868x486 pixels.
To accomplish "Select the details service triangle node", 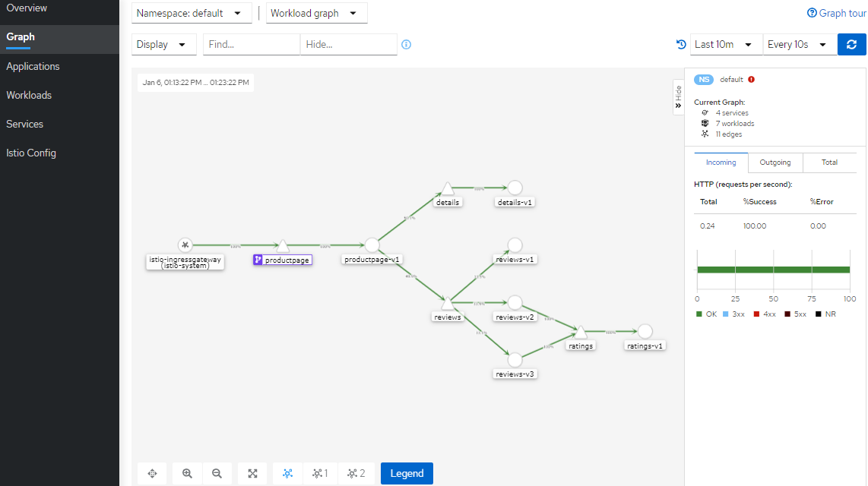I will (447, 189).
